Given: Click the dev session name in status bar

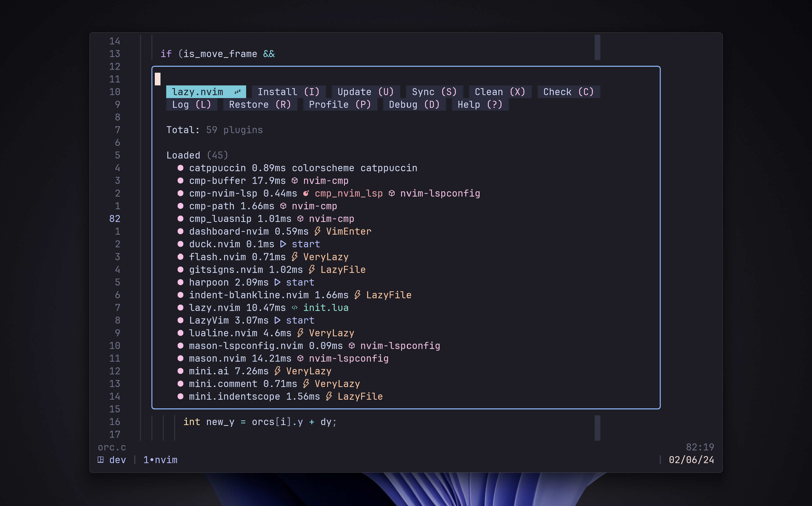Looking at the screenshot, I should coord(118,460).
